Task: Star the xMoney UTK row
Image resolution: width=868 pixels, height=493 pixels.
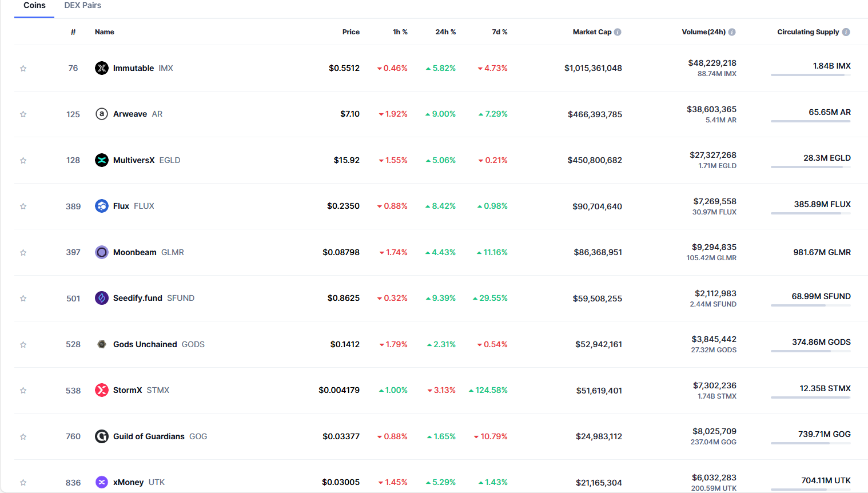Action: 23,482
